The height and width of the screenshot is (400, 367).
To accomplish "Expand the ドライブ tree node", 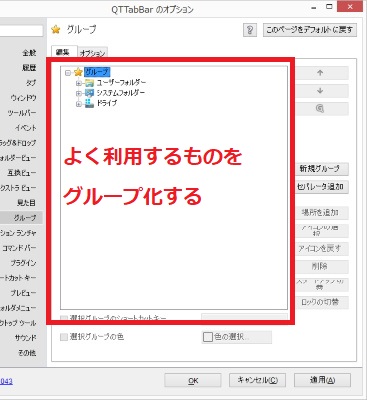I will (78, 104).
